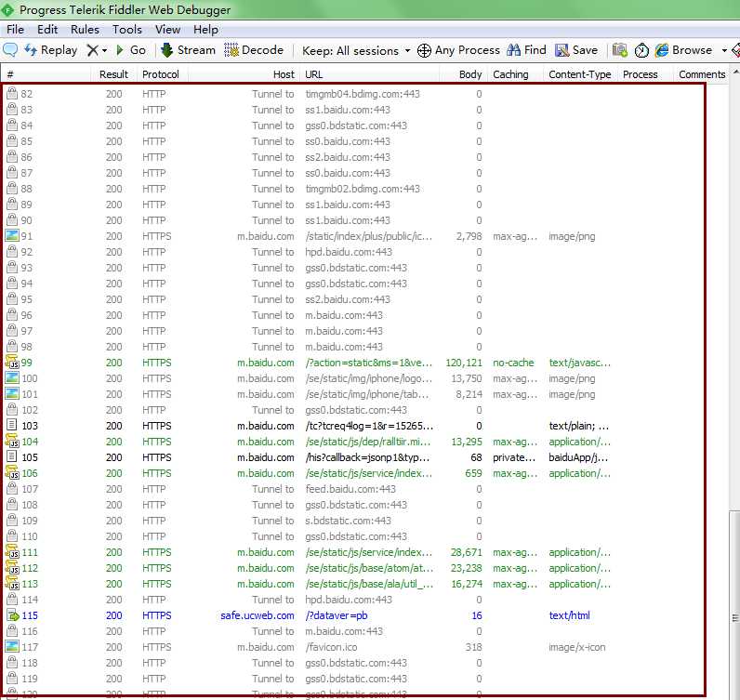Select URL /?dataver=pb
The width and height of the screenshot is (740, 700).
point(336,615)
